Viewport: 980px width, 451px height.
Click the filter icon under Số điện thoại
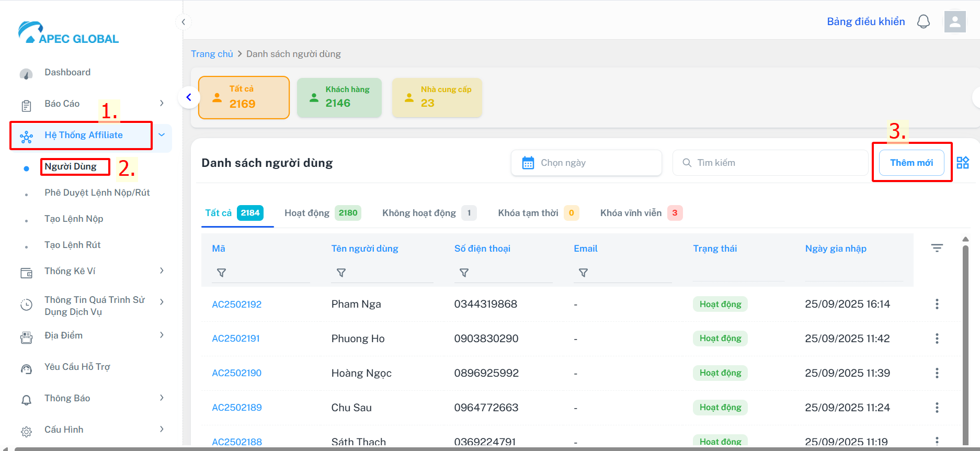tap(464, 273)
